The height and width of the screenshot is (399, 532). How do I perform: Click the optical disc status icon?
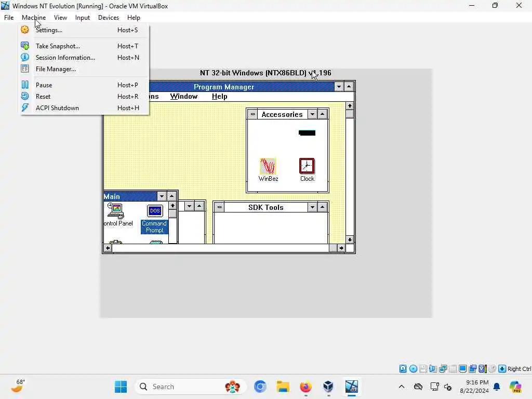click(413, 369)
